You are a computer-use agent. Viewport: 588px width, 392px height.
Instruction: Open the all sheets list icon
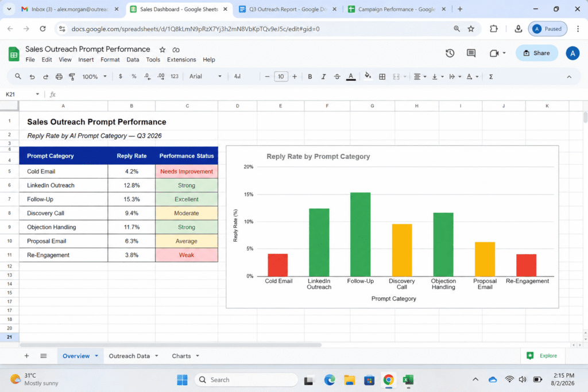click(44, 356)
